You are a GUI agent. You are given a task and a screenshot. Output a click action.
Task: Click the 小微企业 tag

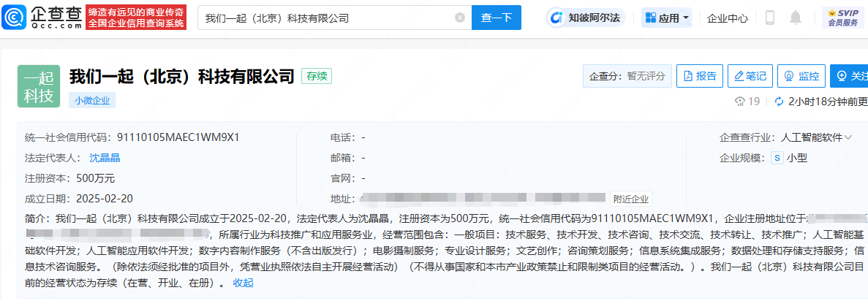pyautogui.click(x=92, y=101)
